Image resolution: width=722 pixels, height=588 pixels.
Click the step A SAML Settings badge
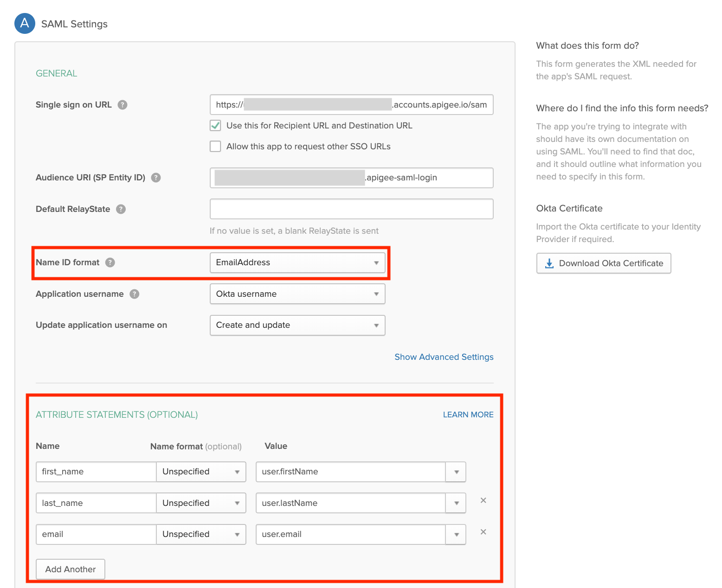pyautogui.click(x=25, y=24)
